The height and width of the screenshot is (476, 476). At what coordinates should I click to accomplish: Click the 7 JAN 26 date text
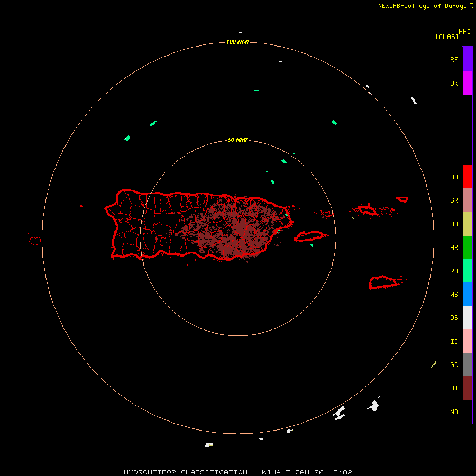tap(305, 472)
